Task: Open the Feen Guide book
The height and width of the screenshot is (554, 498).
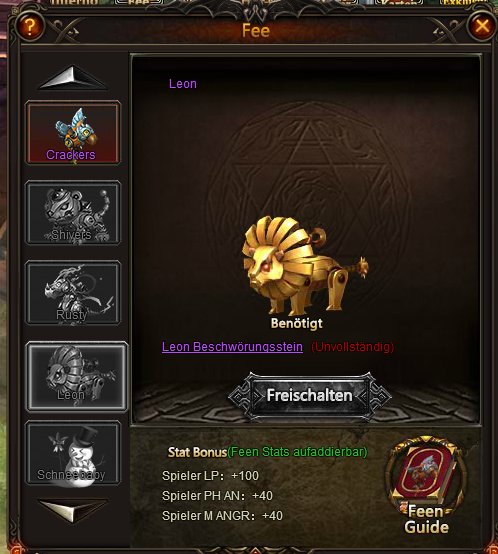Action: tap(427, 485)
